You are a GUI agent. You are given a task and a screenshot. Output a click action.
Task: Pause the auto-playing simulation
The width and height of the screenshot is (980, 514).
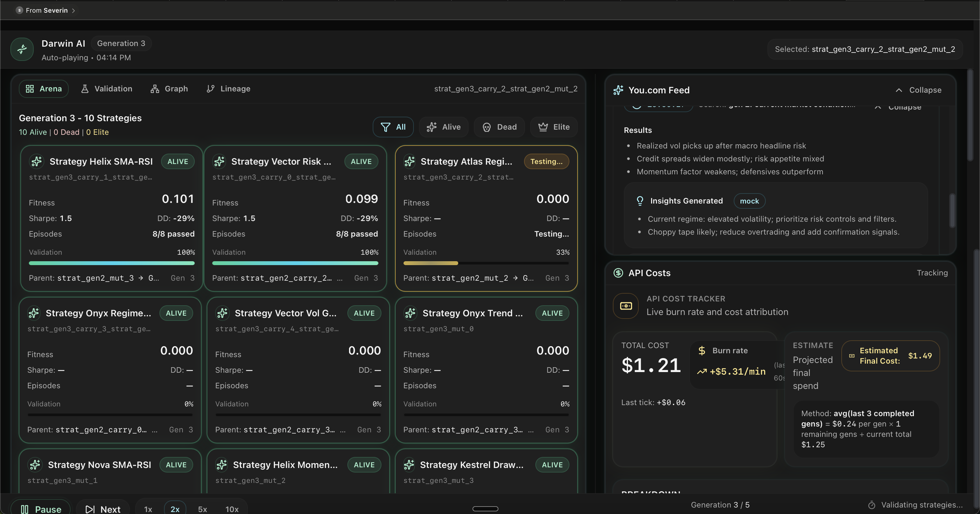41,509
